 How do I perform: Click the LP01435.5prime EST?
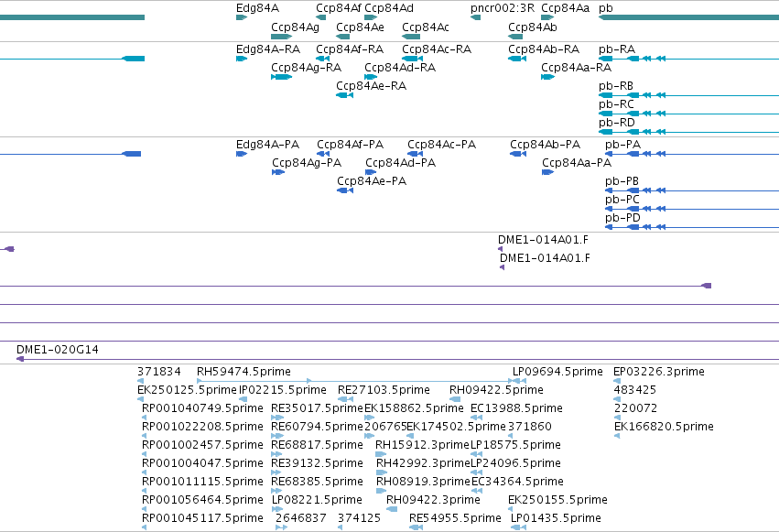(518, 527)
